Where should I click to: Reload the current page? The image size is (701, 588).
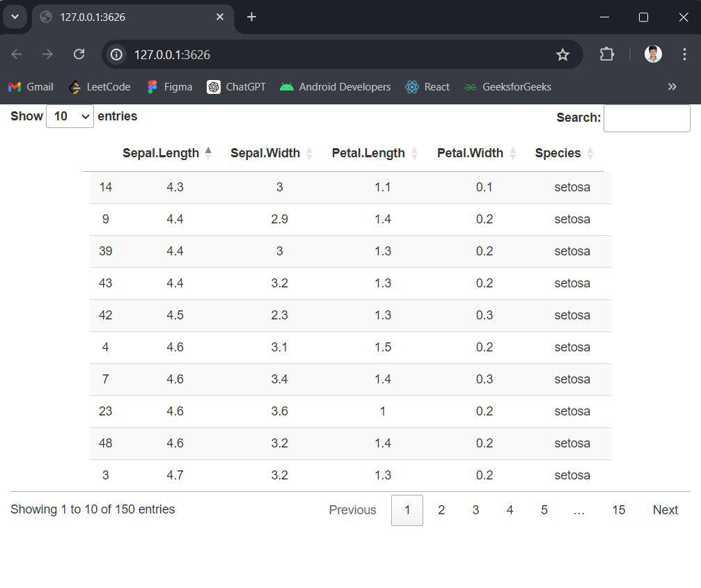tap(79, 54)
